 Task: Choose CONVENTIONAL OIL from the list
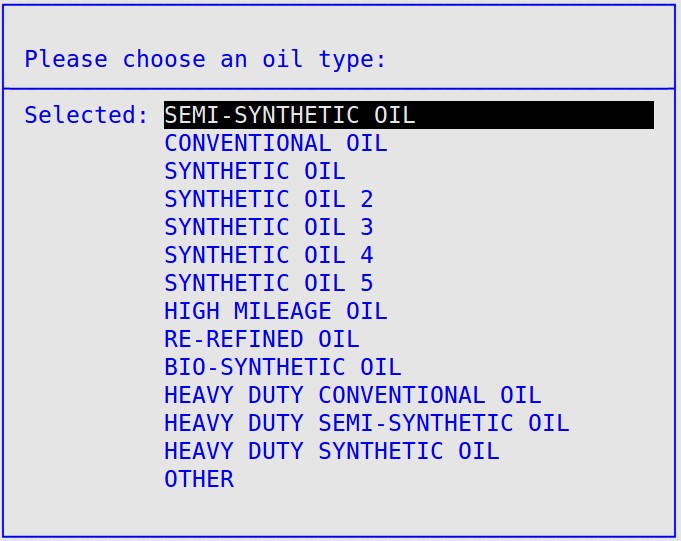[x=276, y=143]
